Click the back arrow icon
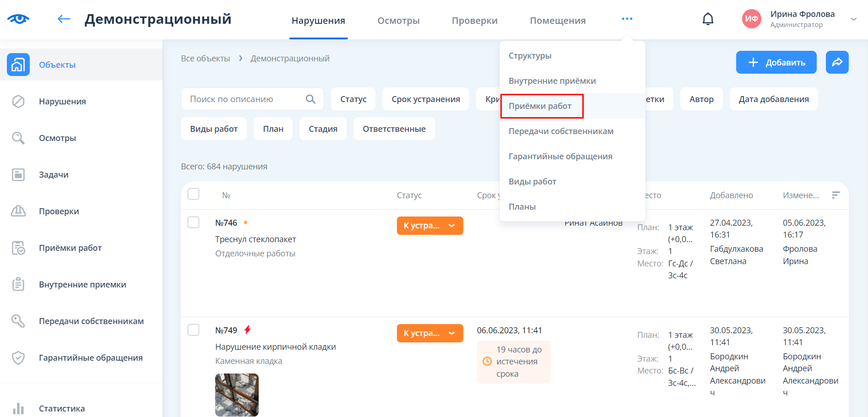 click(64, 19)
